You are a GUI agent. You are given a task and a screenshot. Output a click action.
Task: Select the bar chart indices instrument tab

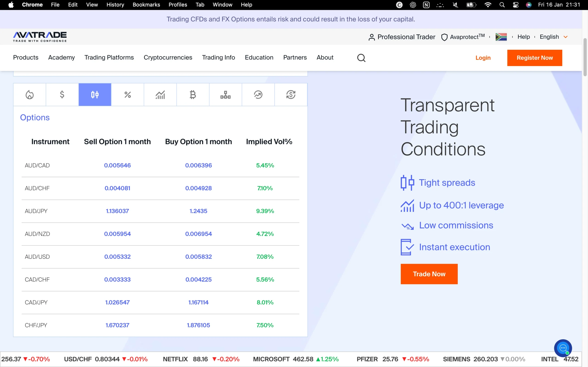point(160,95)
